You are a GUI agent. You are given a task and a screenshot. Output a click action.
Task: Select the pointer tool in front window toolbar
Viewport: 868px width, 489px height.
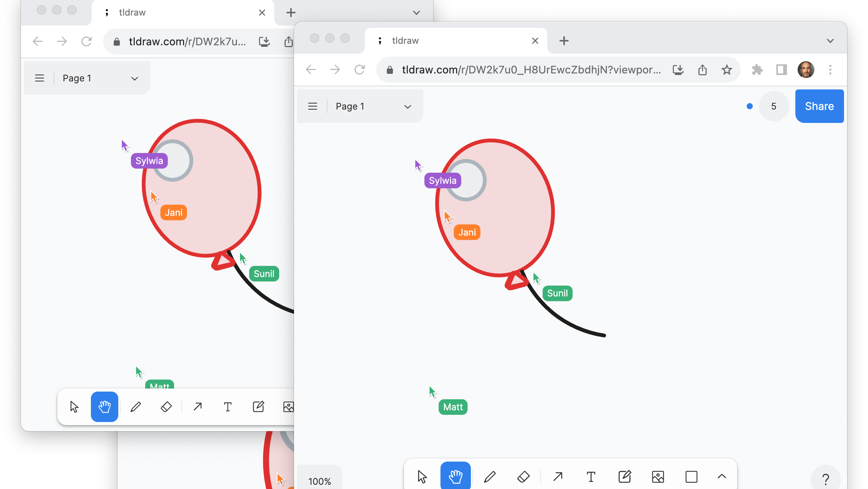[x=422, y=476]
